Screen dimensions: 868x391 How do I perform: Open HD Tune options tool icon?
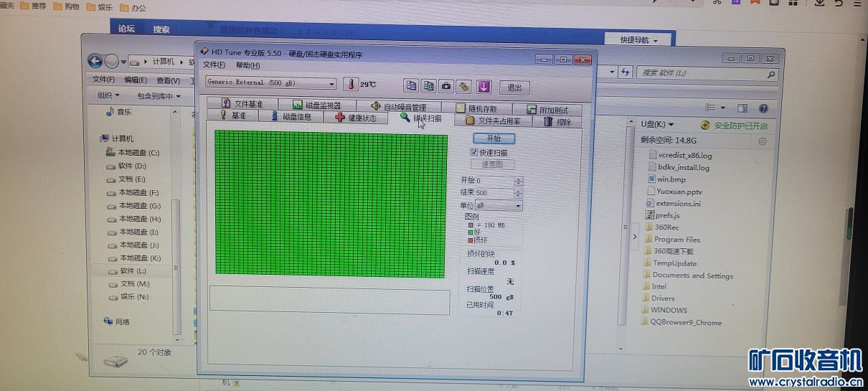464,86
